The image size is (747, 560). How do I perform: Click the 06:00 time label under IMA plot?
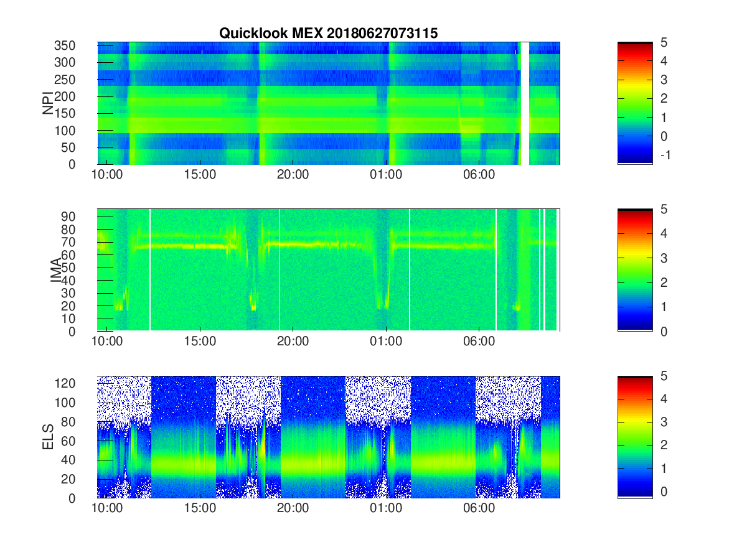(x=479, y=342)
